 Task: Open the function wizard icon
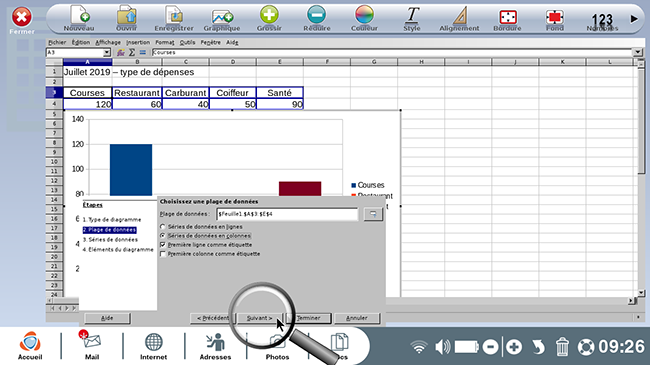click(x=121, y=53)
